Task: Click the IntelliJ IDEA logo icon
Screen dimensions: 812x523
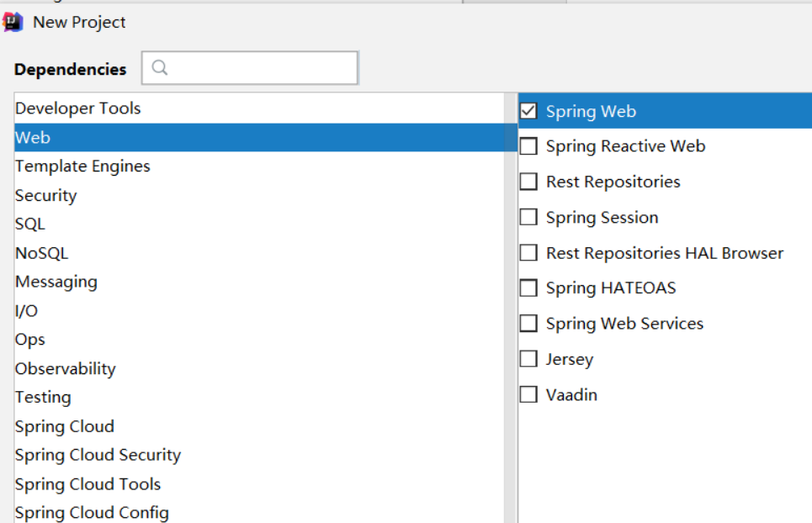Action: click(13, 22)
